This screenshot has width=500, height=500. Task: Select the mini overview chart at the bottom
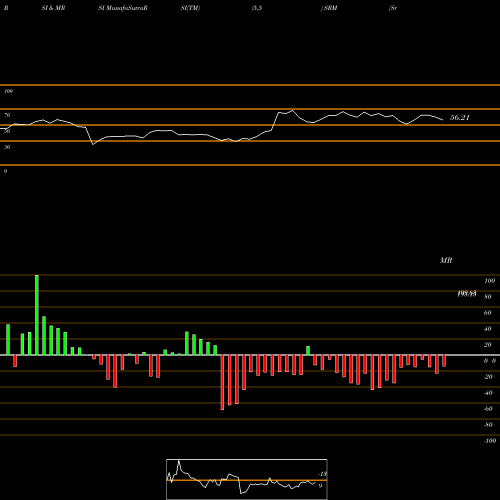[247, 479]
